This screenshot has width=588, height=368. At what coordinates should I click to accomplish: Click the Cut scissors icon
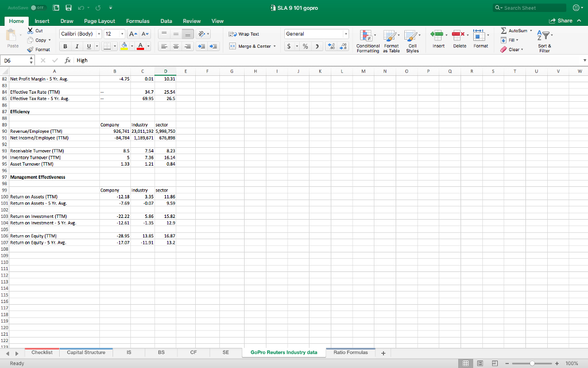pos(30,30)
